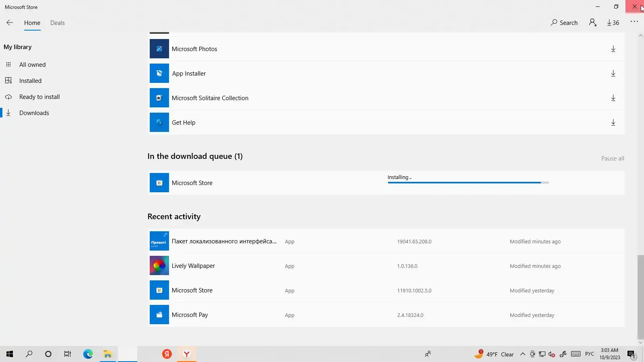Open the Windows Start menu
Screen dimensions: 644x362
click(x=10, y=354)
